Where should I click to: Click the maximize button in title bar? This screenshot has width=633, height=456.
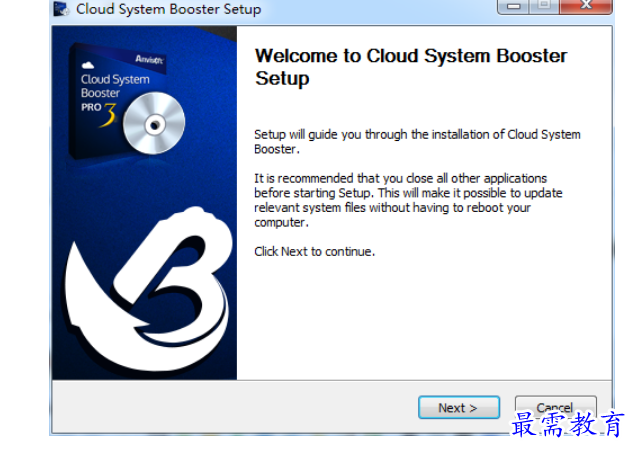544,6
